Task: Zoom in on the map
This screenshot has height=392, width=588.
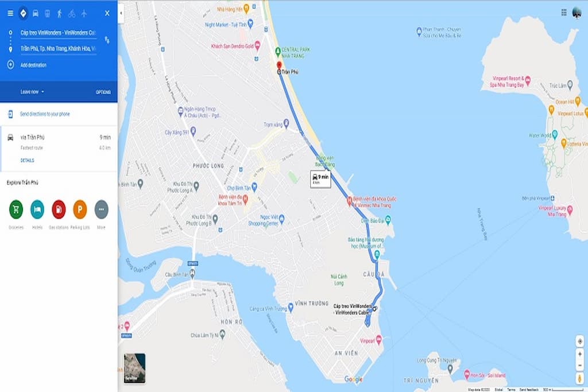Action: click(580, 354)
